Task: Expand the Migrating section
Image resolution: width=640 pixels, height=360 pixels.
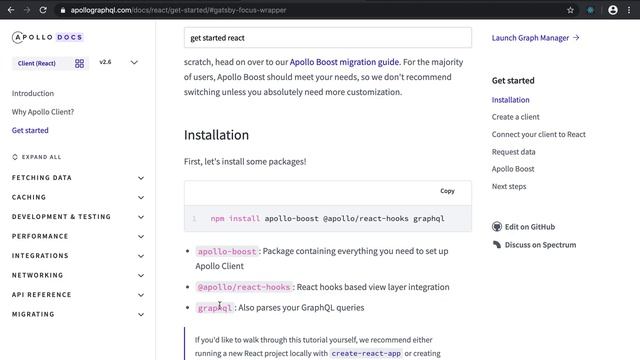Action: coord(78,314)
